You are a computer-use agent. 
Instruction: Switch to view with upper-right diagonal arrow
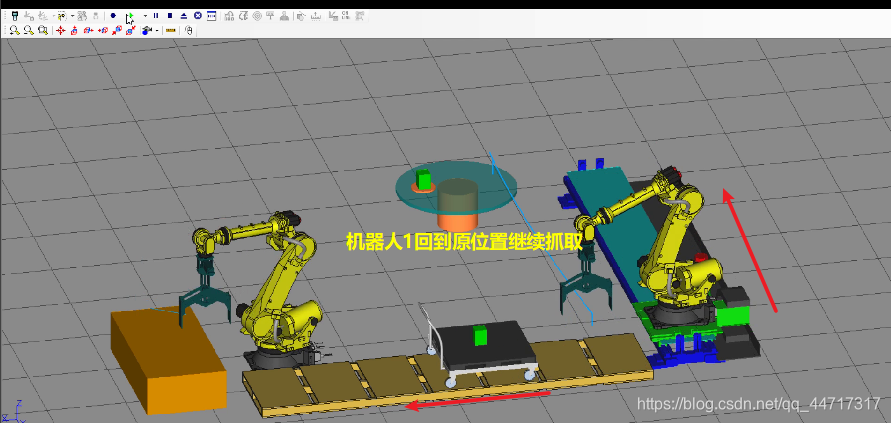131,30
